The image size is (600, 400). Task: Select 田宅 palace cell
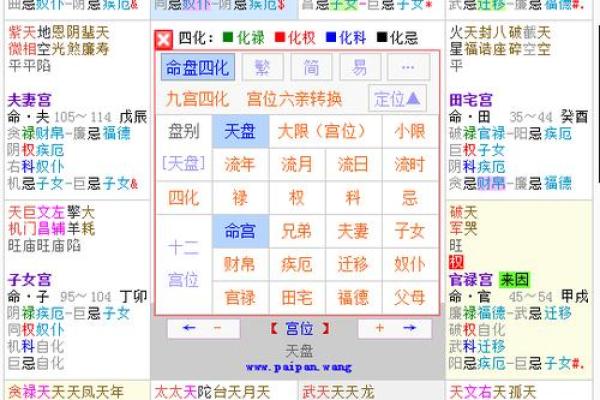(x=297, y=298)
